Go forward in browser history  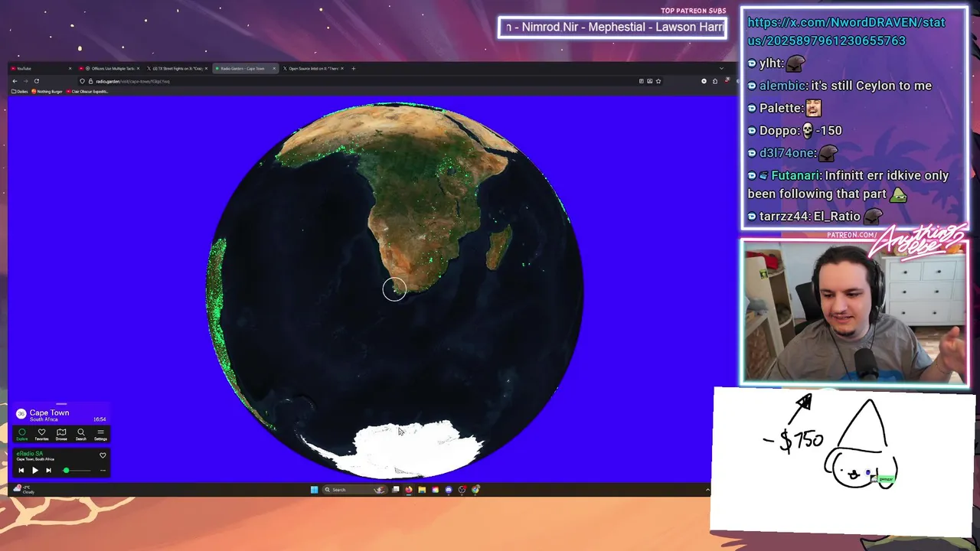(26, 81)
